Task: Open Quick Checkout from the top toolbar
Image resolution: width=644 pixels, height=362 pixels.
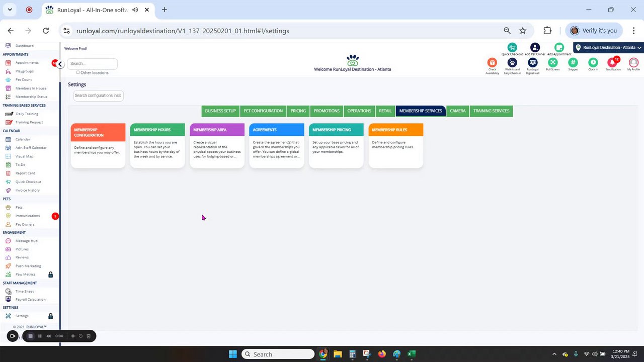Action: point(512,48)
